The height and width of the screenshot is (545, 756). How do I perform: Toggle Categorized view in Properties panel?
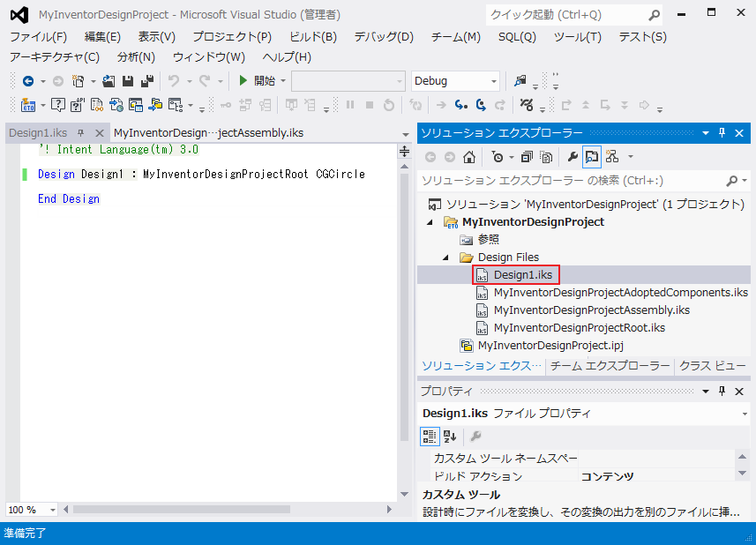click(x=429, y=437)
